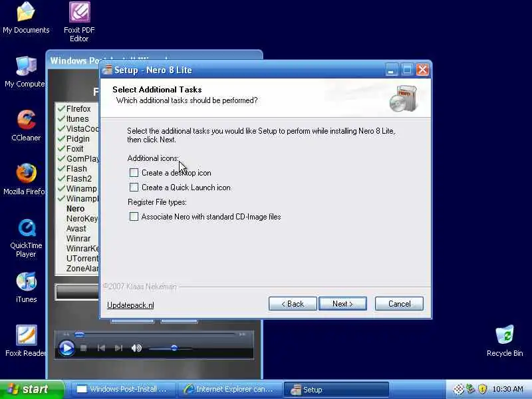This screenshot has height=399, width=532.
Task: Adjust the media player volume slider
Action: [174, 348]
